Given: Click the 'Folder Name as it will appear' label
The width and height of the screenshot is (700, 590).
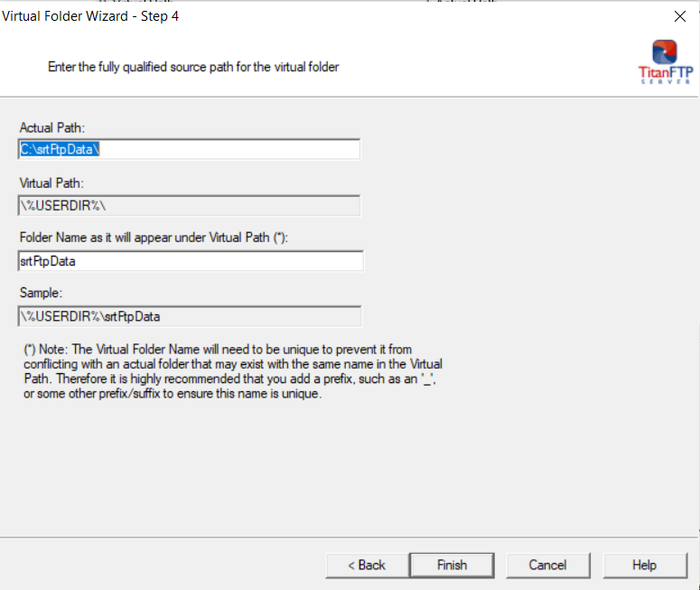Looking at the screenshot, I should 153,239.
